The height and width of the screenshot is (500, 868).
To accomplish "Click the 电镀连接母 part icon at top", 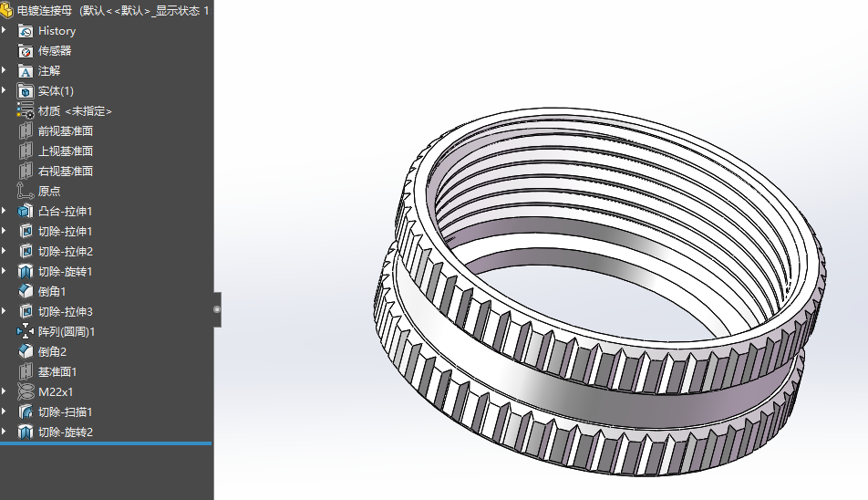I will [x=6, y=11].
